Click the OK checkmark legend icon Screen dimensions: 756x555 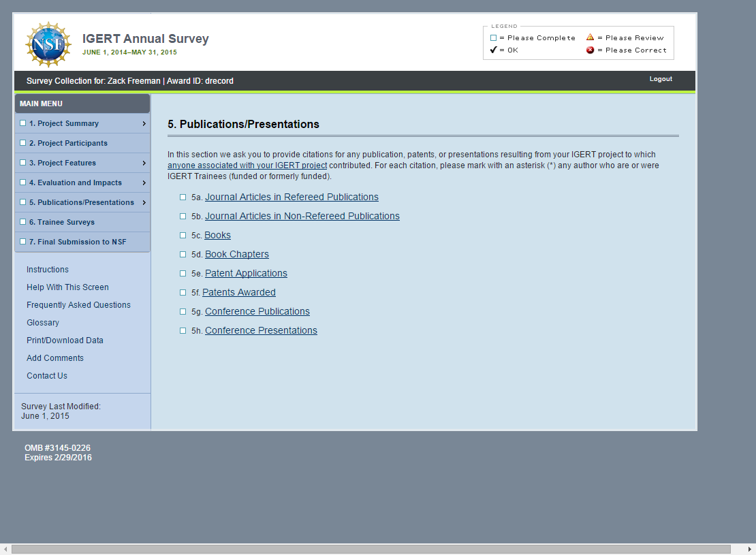[x=493, y=50]
